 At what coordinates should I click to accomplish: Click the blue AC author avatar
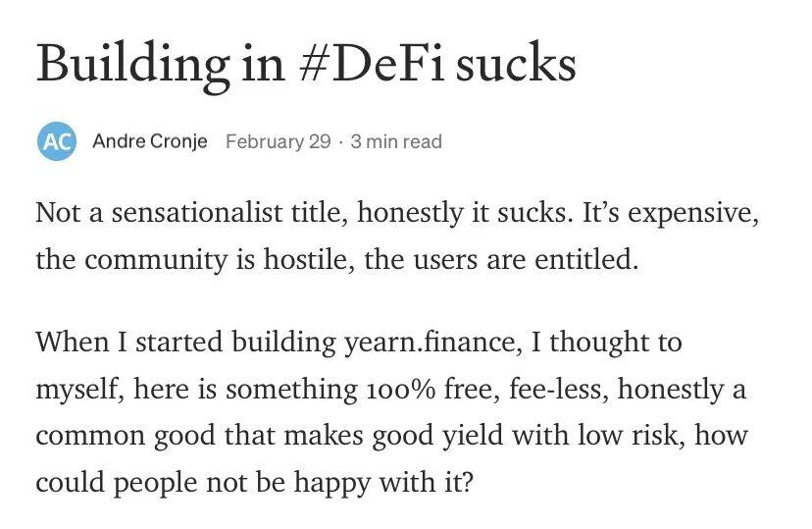tap(55, 140)
